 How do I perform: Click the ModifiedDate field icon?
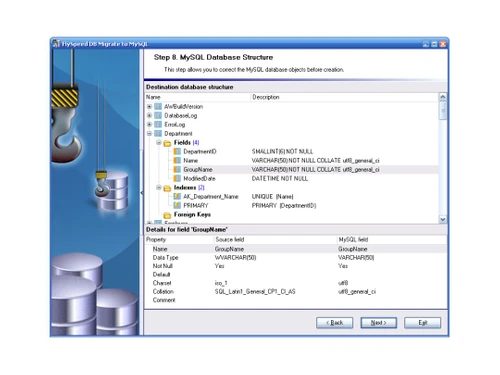pyautogui.click(x=177, y=179)
